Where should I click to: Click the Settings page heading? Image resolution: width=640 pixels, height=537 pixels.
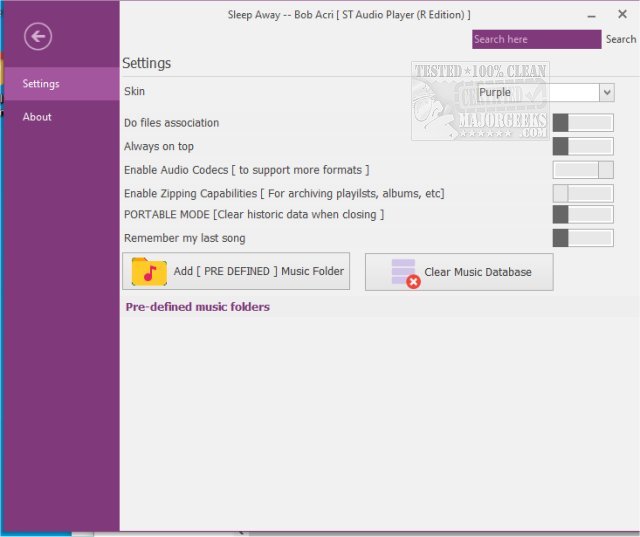147,63
